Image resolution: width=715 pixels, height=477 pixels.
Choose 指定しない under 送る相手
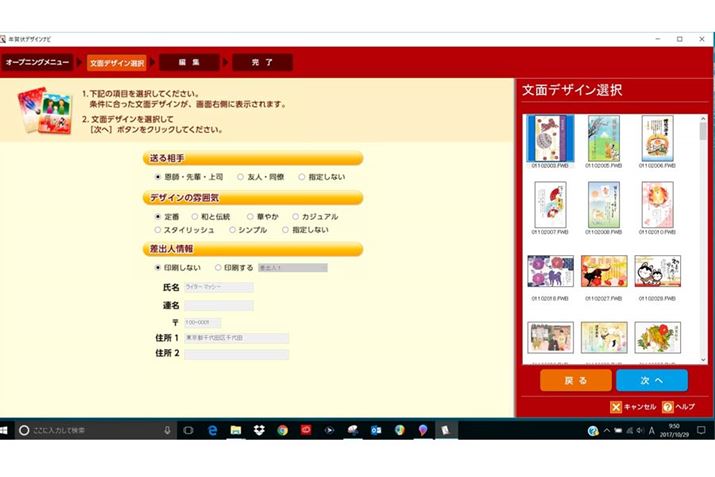[x=301, y=177]
